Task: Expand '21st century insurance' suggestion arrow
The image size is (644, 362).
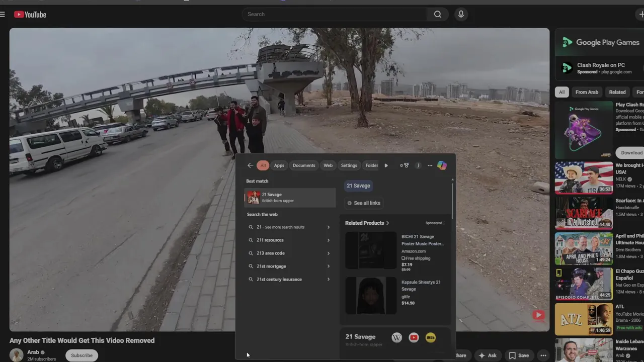Action: click(329, 280)
